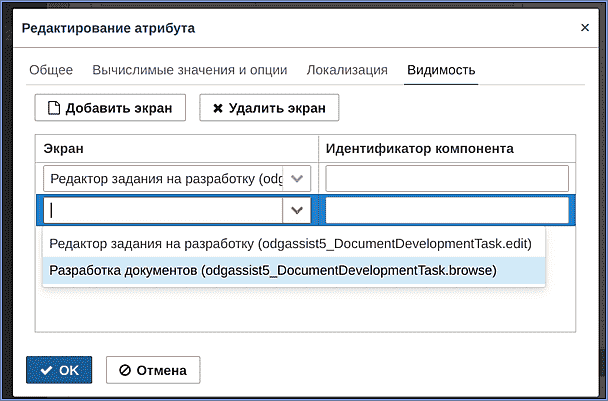Switch to Вычислимые значения и опции tab
Image resolution: width=608 pixels, height=401 pixels.
click(x=190, y=70)
